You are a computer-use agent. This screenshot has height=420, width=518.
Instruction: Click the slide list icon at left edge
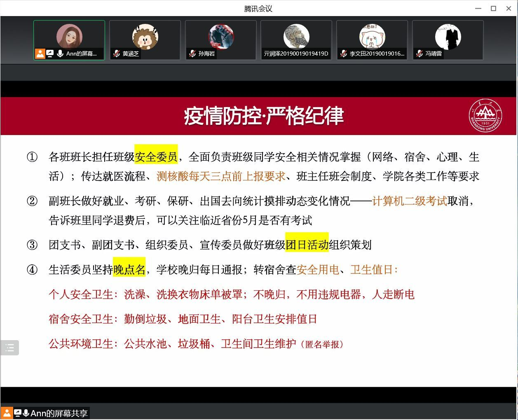(x=10, y=348)
